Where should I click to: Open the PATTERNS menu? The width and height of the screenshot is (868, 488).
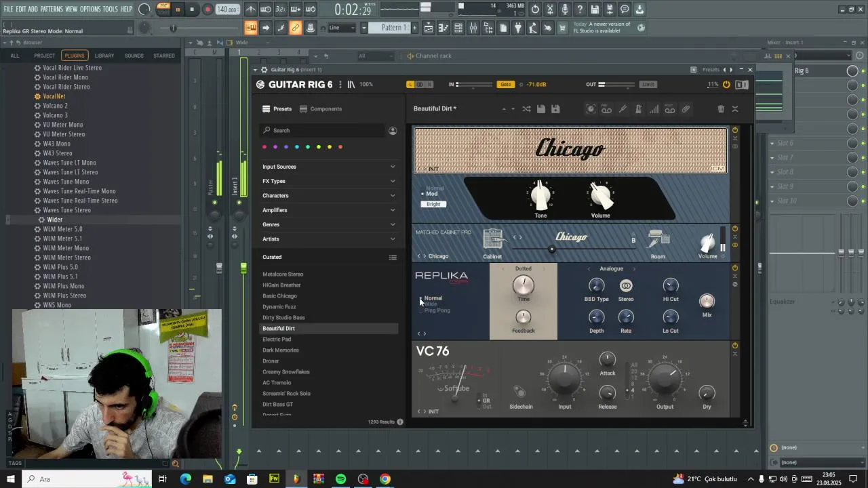click(52, 9)
